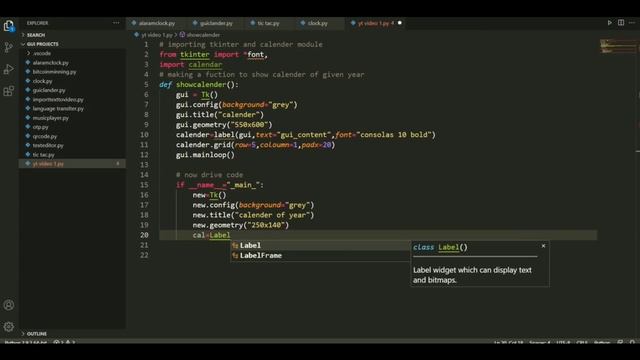Open language transliter.py in the explorer
The height and width of the screenshot is (360, 640).
click(58, 109)
